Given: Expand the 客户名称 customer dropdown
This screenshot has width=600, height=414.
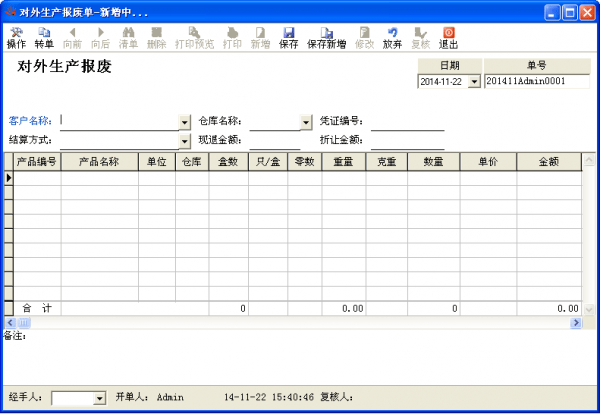Looking at the screenshot, I should [184, 122].
